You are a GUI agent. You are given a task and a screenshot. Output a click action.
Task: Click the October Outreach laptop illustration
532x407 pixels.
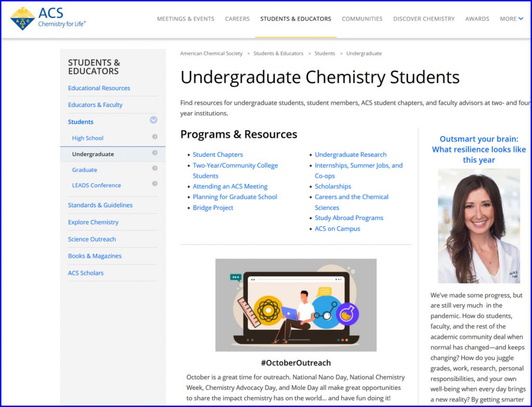(x=296, y=305)
